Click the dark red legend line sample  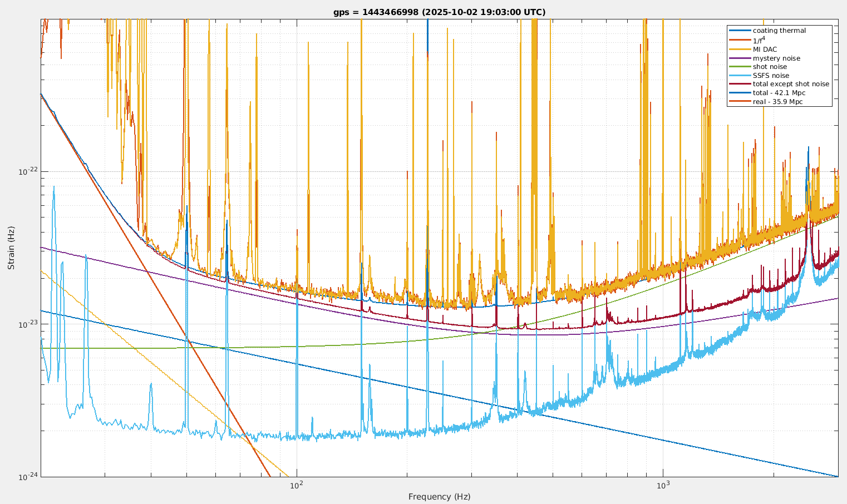click(x=740, y=84)
